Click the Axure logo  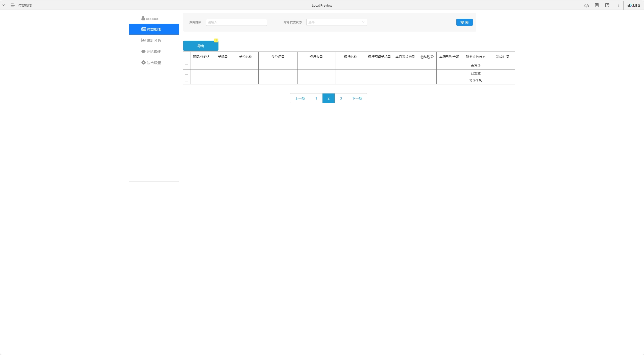[x=634, y=5]
